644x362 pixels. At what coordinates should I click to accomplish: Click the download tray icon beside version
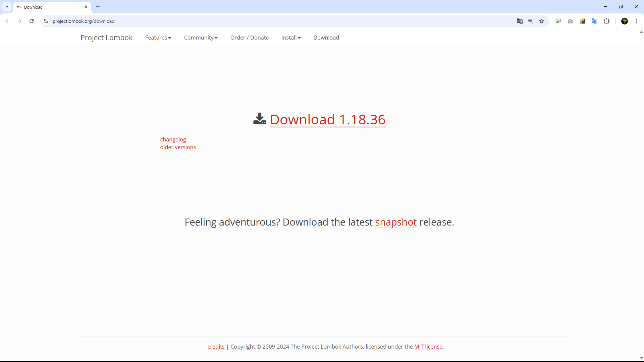pos(260,119)
